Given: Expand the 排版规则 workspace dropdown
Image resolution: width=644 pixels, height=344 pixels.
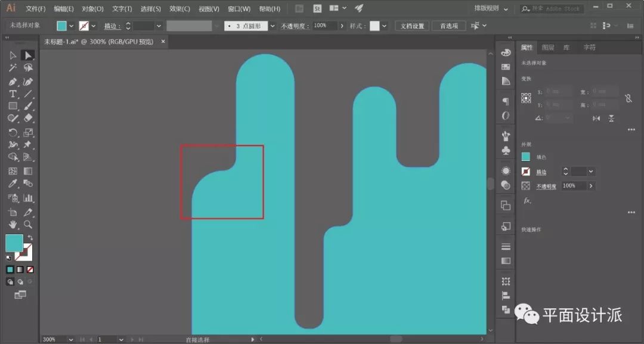Looking at the screenshot, I should click(x=506, y=9).
